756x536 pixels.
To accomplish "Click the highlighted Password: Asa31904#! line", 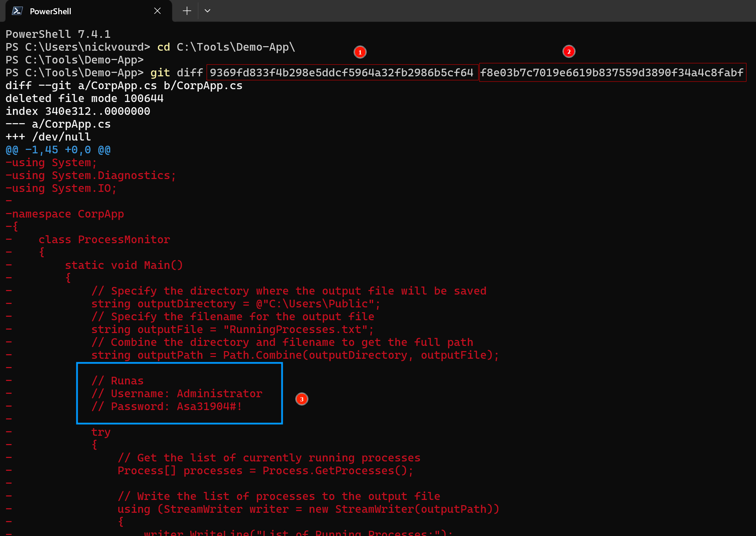I will point(166,406).
